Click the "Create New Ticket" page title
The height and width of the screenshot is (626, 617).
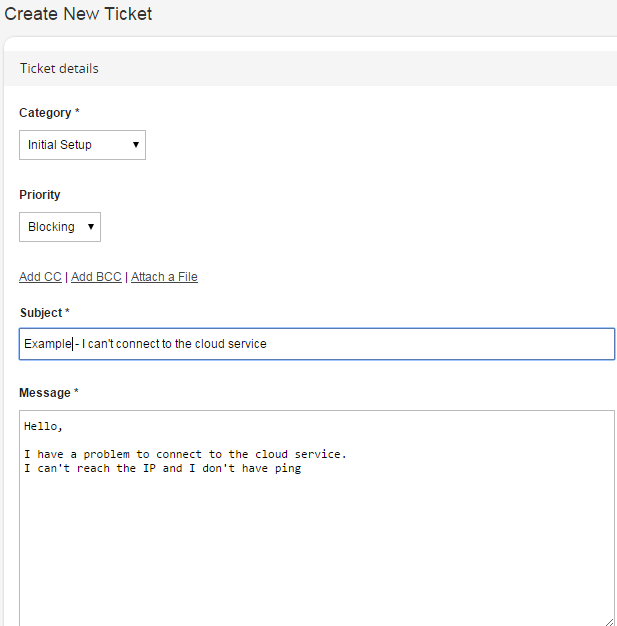(78, 14)
